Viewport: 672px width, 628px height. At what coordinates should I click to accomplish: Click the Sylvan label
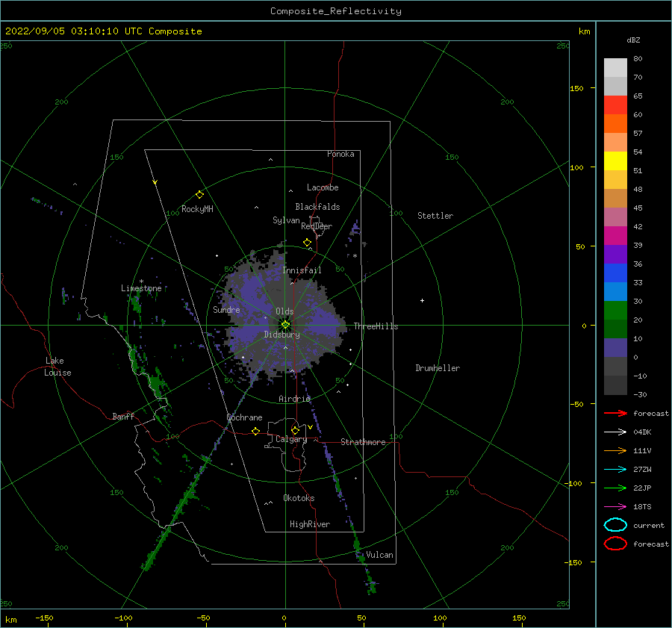tap(286, 220)
